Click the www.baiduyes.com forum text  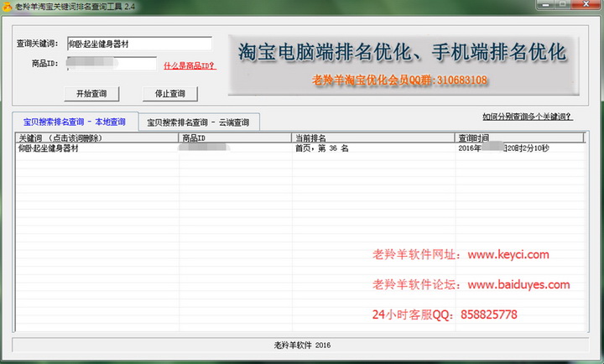pos(518,284)
